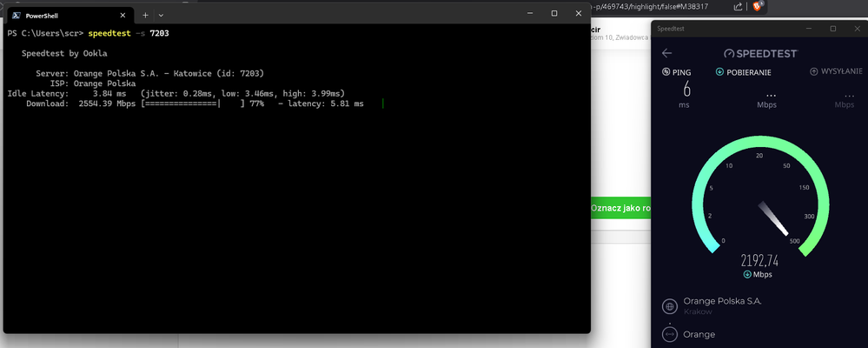This screenshot has height=348, width=868.
Task: Click the 'PING' label in Speedtest
Action: point(681,72)
